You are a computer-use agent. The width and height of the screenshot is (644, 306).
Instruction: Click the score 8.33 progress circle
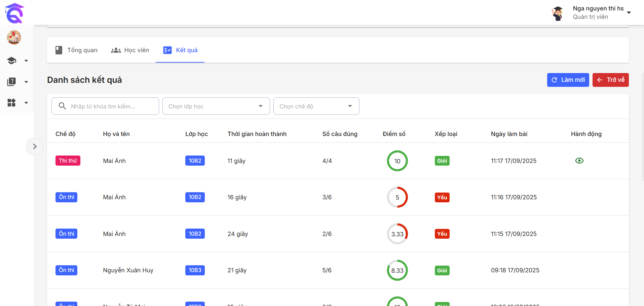point(397,270)
